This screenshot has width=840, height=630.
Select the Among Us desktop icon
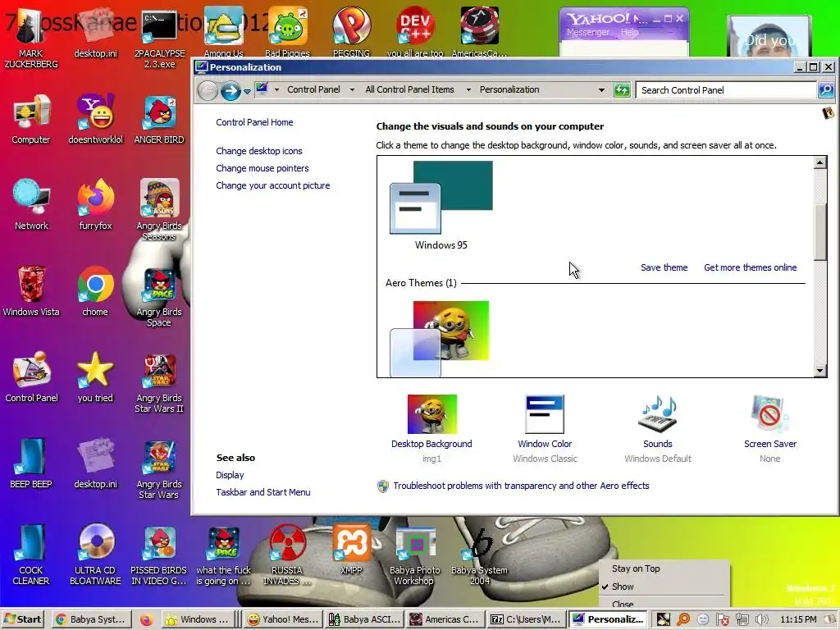point(223,32)
